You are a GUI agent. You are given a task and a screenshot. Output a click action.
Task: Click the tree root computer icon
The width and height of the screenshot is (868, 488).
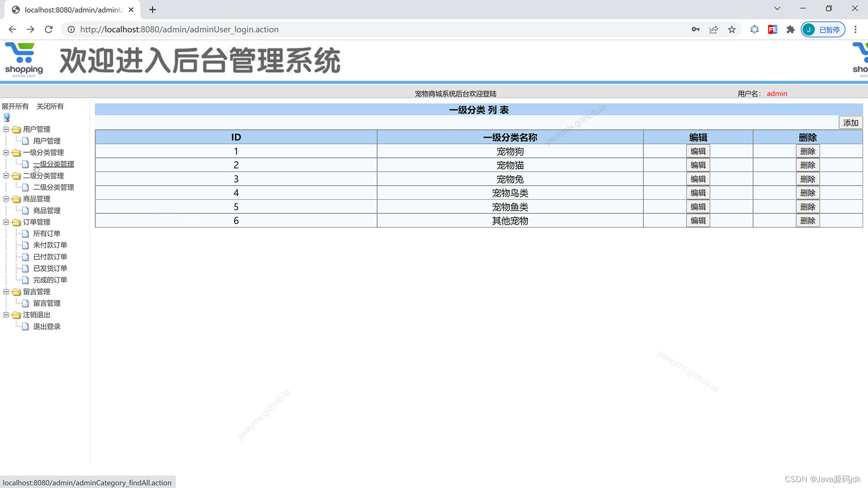[7, 117]
